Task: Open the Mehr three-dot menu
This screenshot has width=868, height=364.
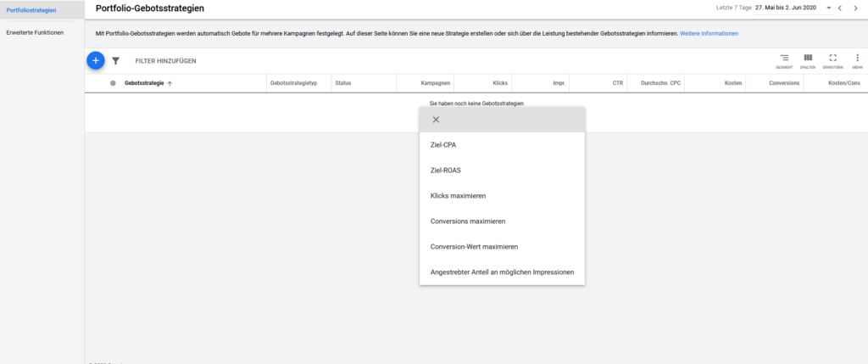Action: pos(857,58)
